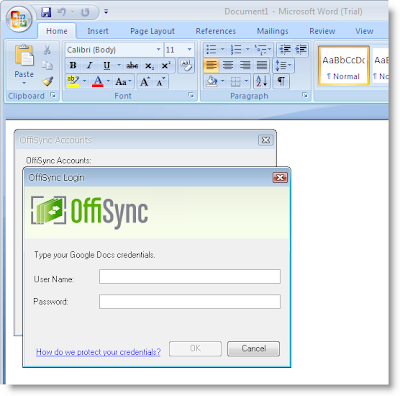400x396 pixels.
Task: Close the OffiSync Accounts window
Action: pyautogui.click(x=266, y=140)
